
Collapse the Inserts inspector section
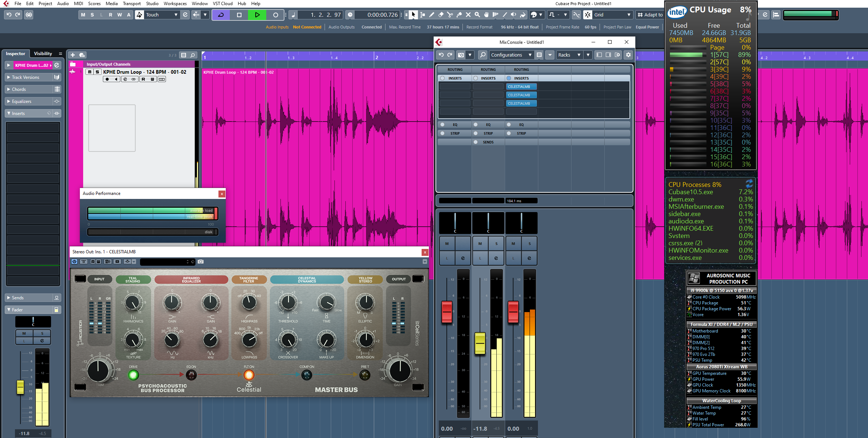[29, 113]
